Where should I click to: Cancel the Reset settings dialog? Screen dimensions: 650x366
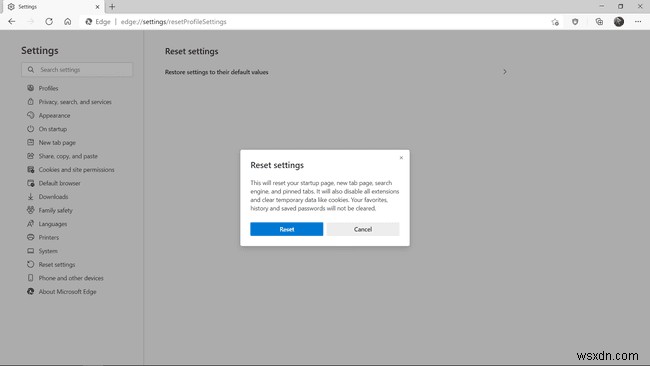pyautogui.click(x=363, y=229)
